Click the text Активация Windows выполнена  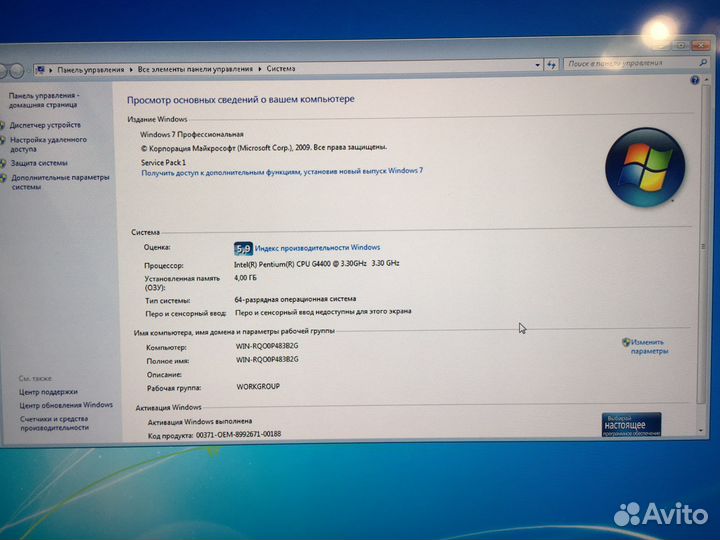tap(200, 421)
